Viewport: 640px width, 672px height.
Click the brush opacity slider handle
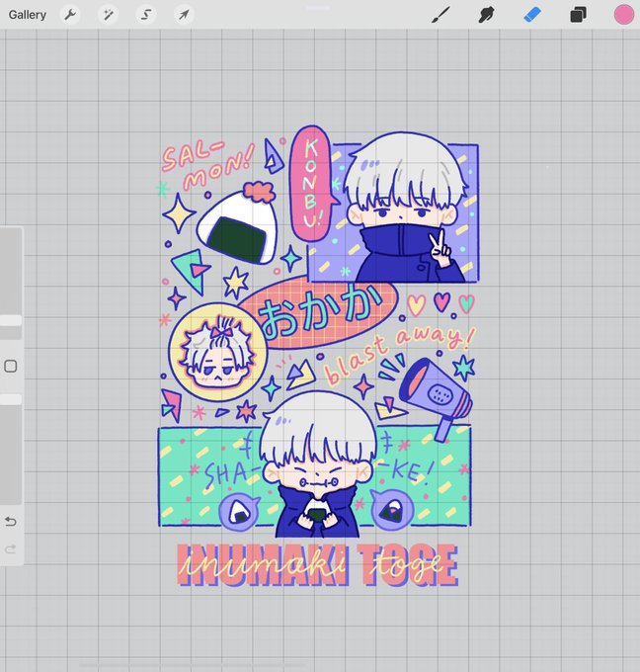coord(11,399)
